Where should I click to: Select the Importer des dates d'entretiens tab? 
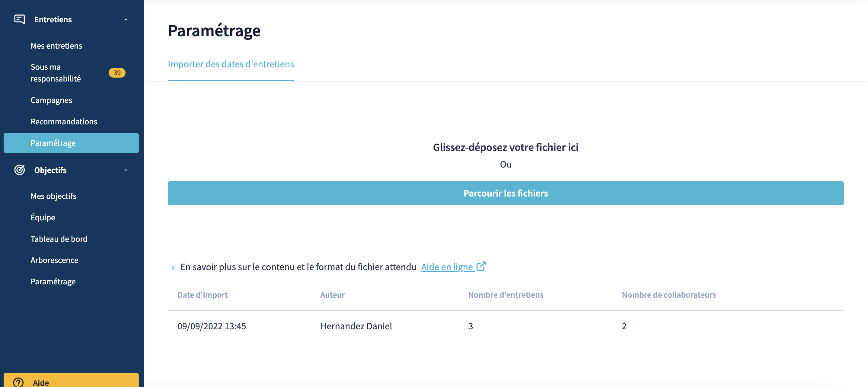[x=231, y=64]
